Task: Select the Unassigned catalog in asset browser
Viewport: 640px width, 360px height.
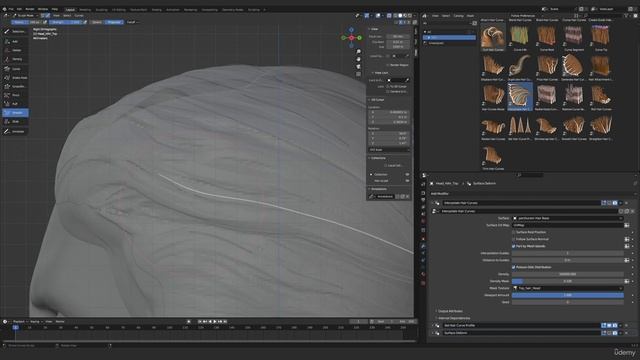Action: (x=436, y=43)
